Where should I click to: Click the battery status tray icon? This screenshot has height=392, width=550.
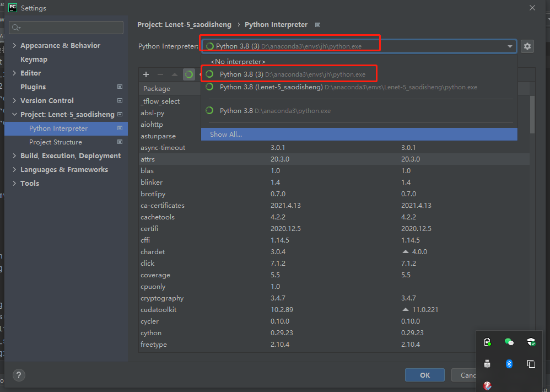point(487,342)
